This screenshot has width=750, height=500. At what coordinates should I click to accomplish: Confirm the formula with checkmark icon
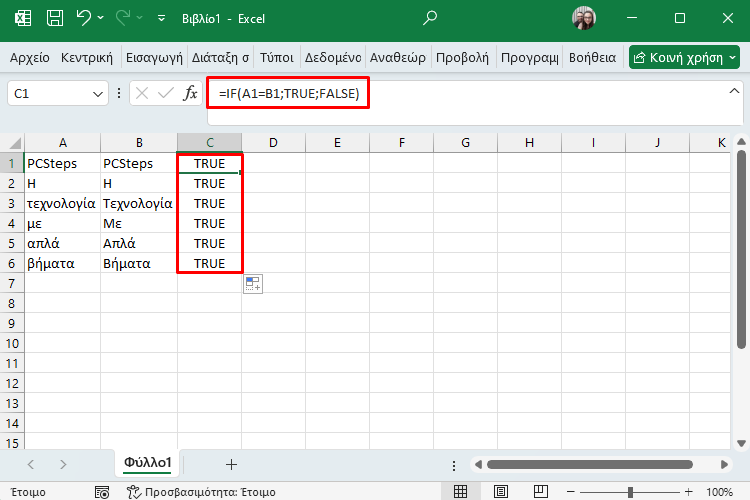(165, 93)
